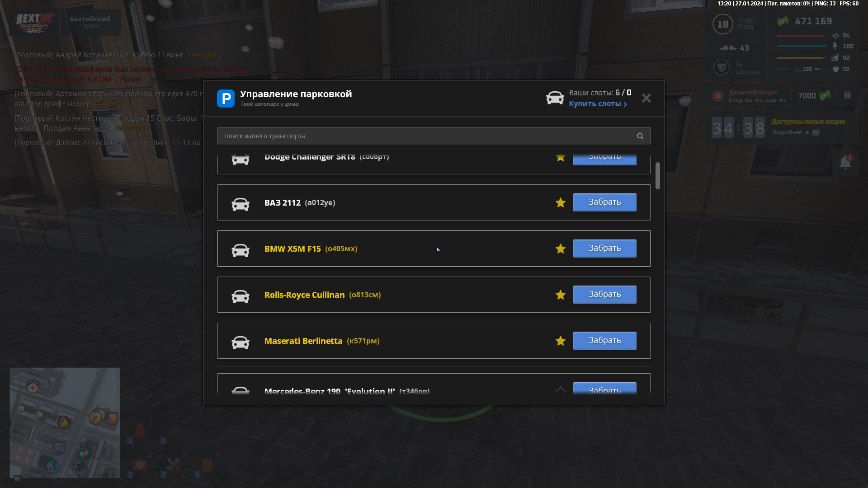Toggle favorite star for Mercedes-Benz 190
Image resolution: width=868 pixels, height=488 pixels.
pyautogui.click(x=561, y=390)
